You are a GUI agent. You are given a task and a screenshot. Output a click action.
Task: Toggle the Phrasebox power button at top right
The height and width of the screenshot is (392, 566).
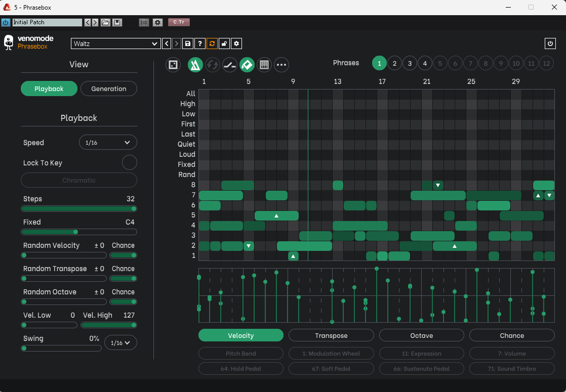point(550,43)
